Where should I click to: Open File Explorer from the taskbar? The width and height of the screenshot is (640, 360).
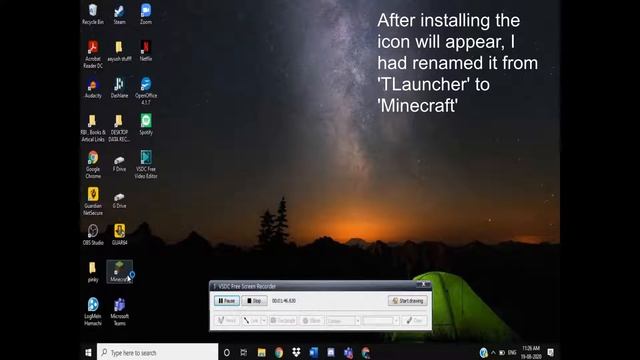point(261,352)
